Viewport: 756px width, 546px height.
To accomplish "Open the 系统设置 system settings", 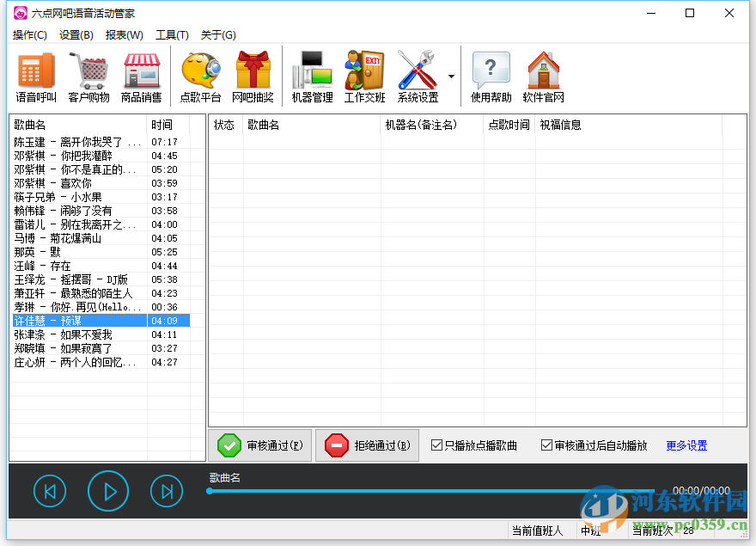I will click(417, 76).
